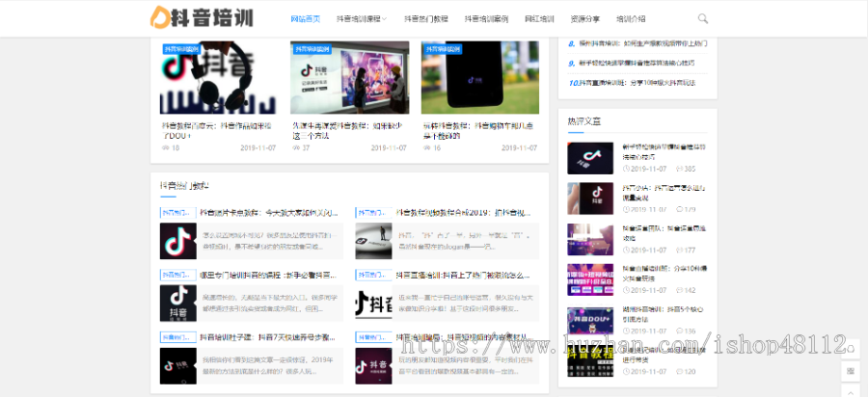Click the eye views icon showing 16

coord(426,148)
